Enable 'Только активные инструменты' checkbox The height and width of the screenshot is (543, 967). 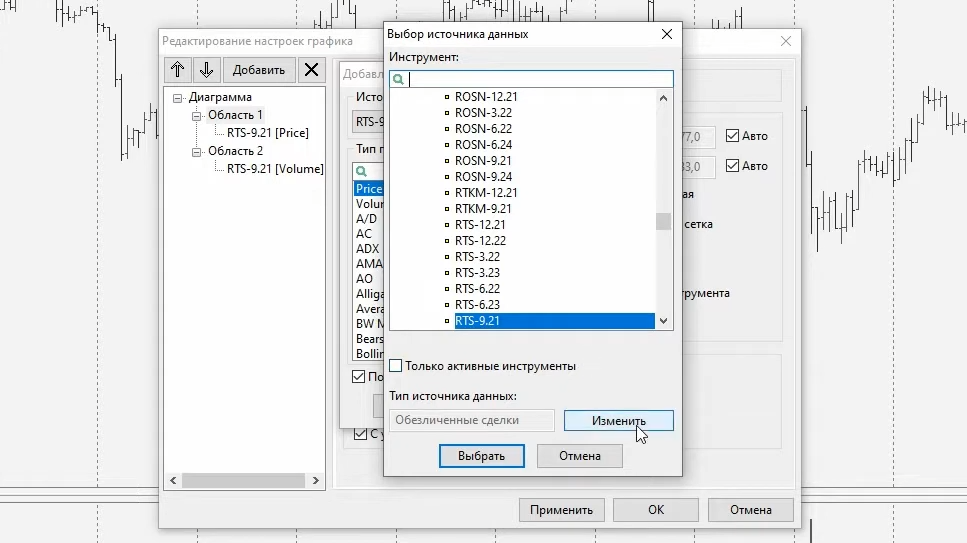[x=396, y=366]
